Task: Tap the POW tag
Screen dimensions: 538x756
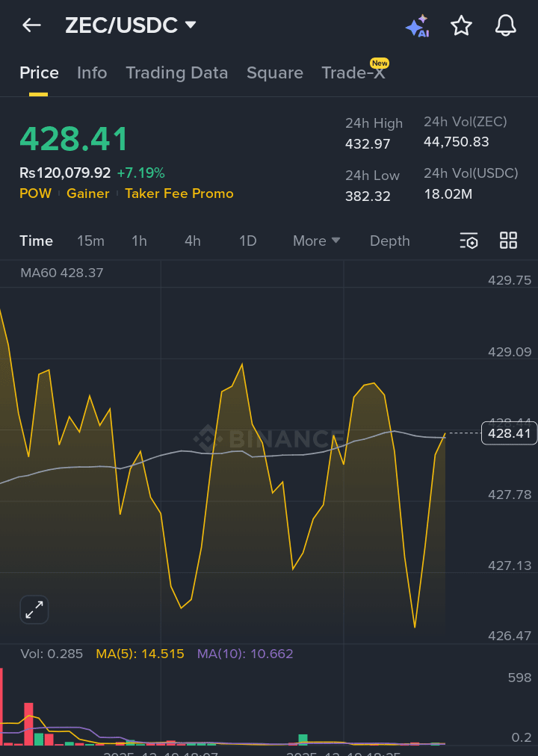Action: (36, 193)
